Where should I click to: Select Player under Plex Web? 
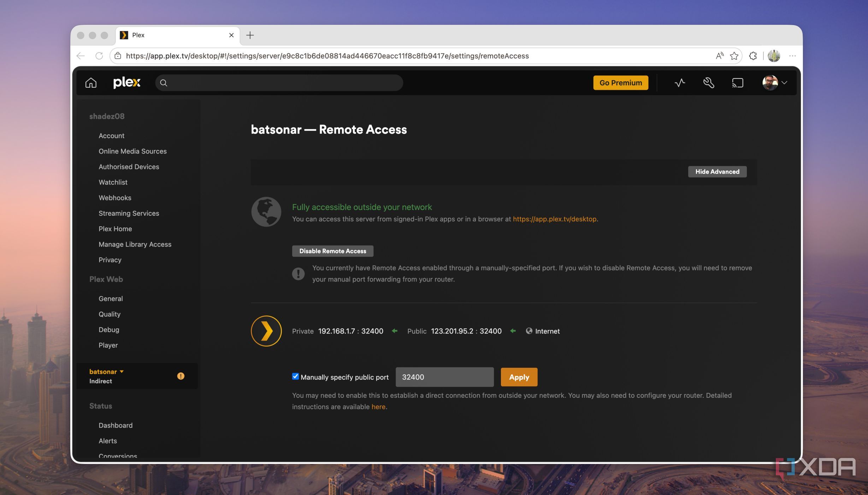click(108, 345)
